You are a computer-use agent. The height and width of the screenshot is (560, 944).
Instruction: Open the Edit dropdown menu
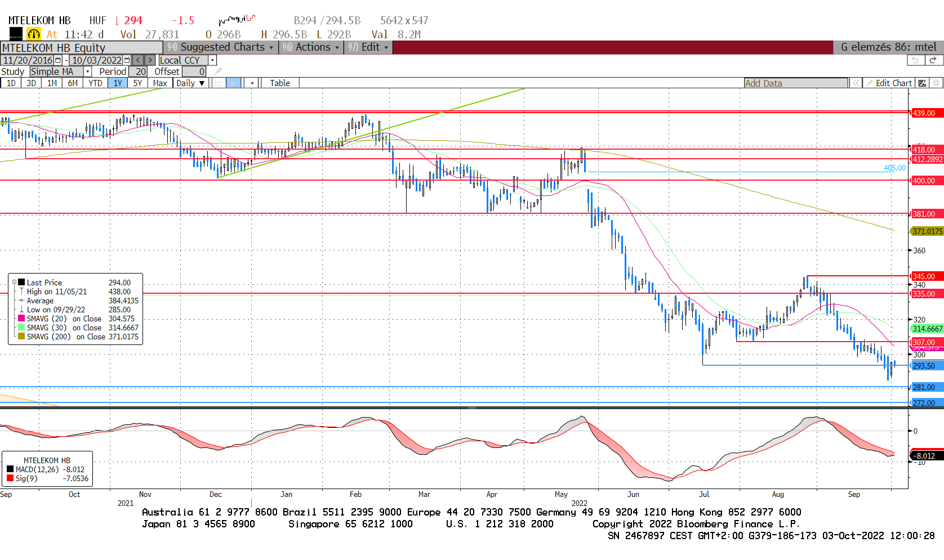(x=368, y=47)
